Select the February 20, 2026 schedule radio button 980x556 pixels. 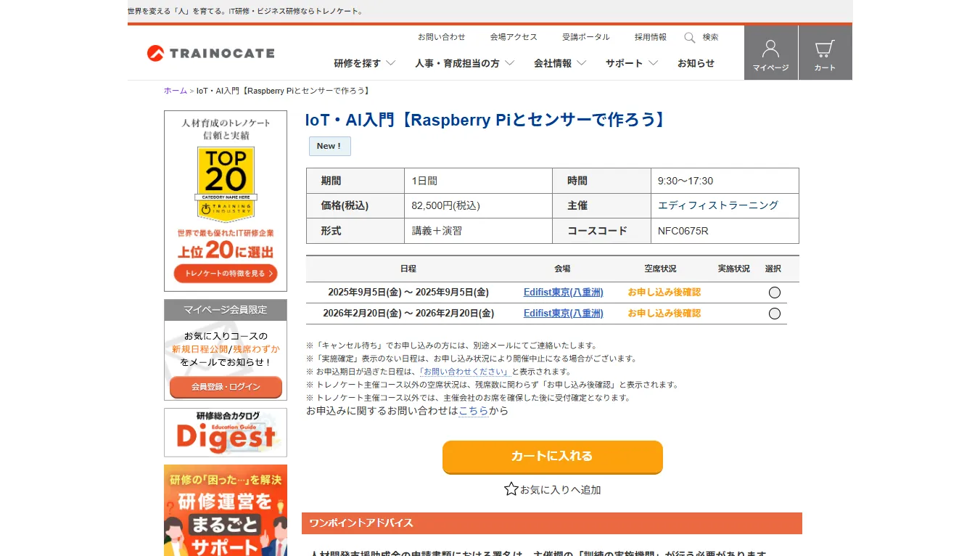point(774,314)
